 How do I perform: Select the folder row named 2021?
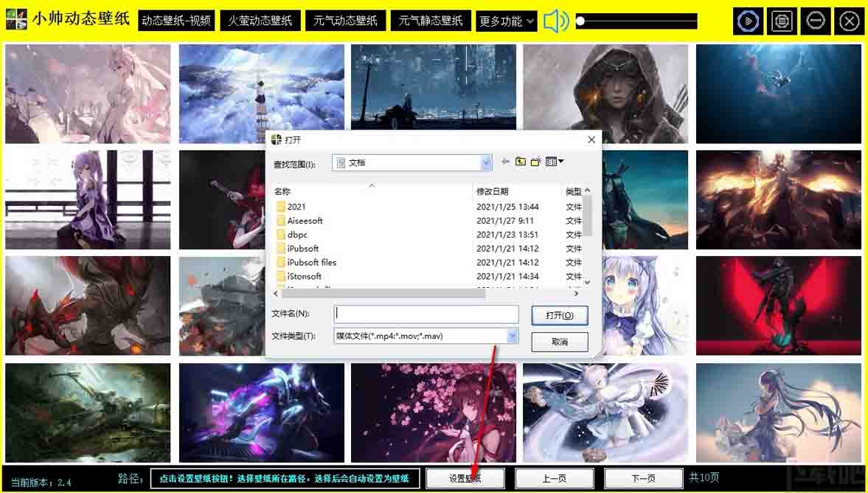coord(428,207)
